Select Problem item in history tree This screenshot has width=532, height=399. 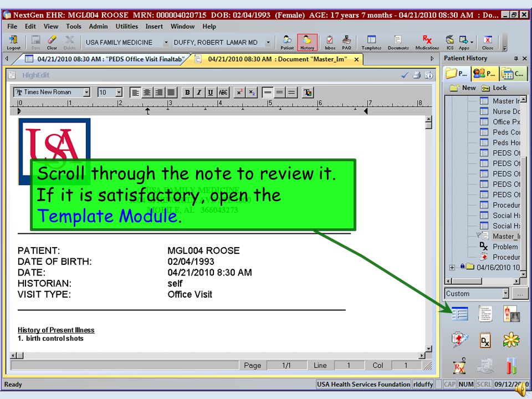click(499, 247)
